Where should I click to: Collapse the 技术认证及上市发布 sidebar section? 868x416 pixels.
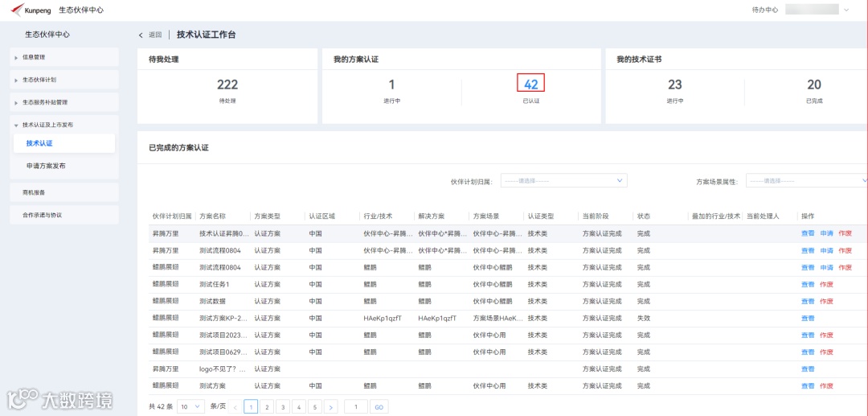(64, 126)
